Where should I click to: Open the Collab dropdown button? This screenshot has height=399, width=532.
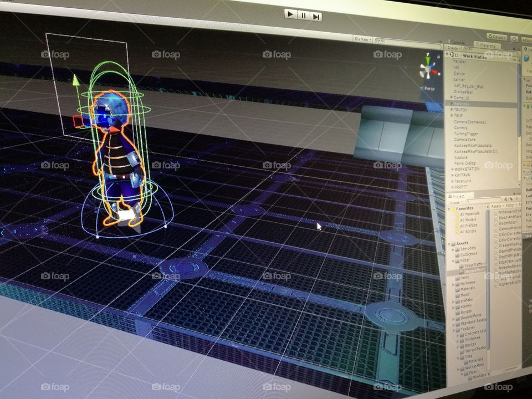coord(497,37)
